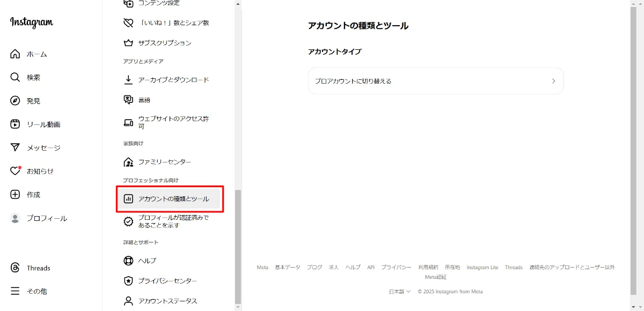The image size is (644, 311).
Task: Open the Meta認証 footer link
Action: click(436, 277)
